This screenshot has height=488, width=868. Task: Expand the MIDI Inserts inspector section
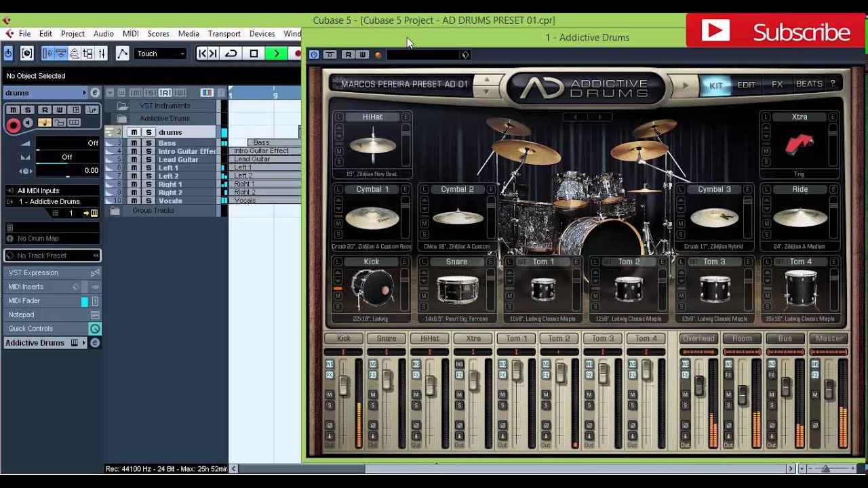(52, 287)
